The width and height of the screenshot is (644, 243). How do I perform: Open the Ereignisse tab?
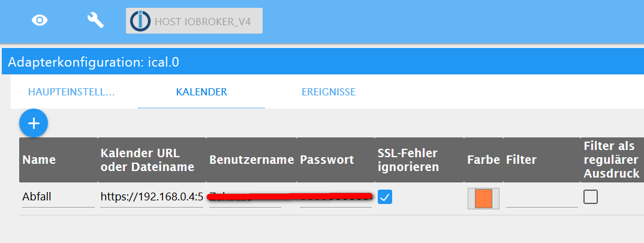pyautogui.click(x=329, y=92)
